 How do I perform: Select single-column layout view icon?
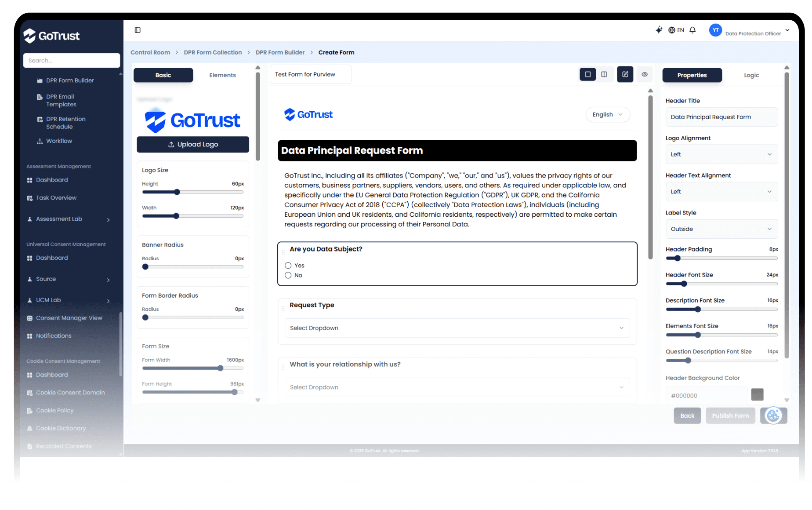[x=587, y=74]
